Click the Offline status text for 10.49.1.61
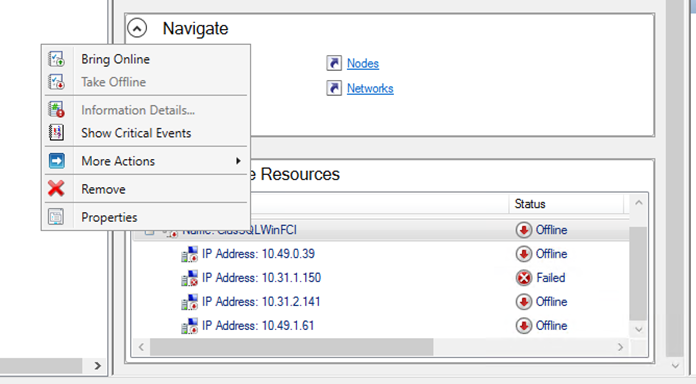 (551, 326)
